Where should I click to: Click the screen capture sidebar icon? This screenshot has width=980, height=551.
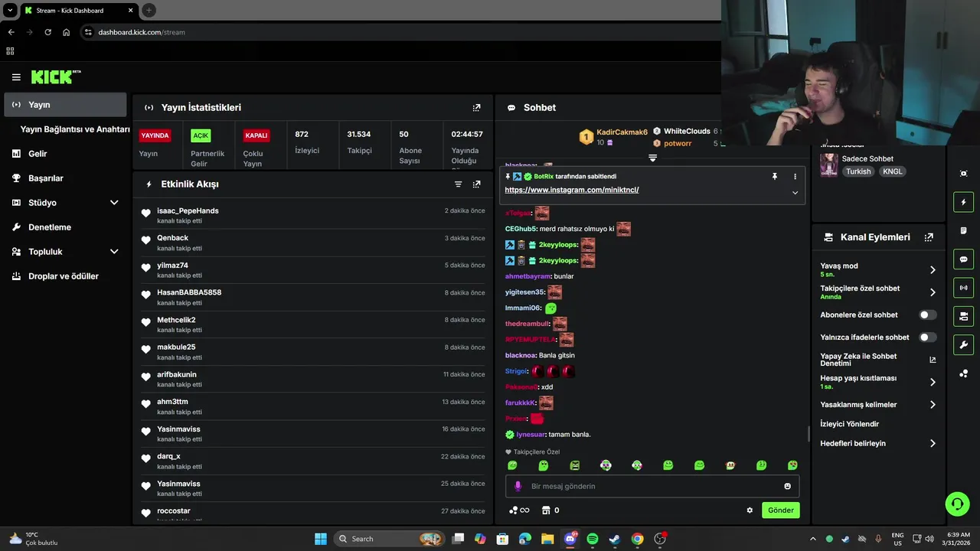[963, 174]
